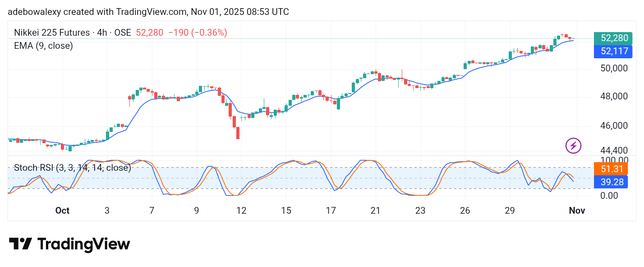Image resolution: width=644 pixels, height=267 pixels.
Task: Click the teal 52,280 last price label
Action: pos(613,38)
